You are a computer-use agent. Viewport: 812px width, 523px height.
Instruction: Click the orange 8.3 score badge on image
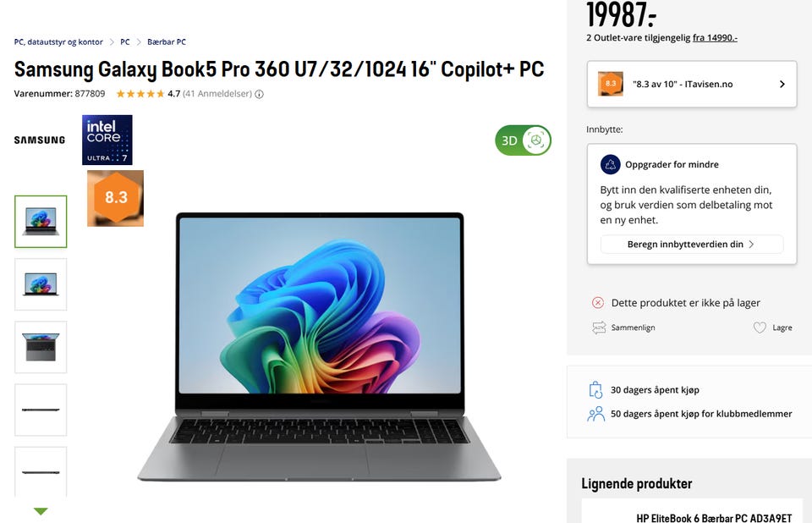point(116,198)
